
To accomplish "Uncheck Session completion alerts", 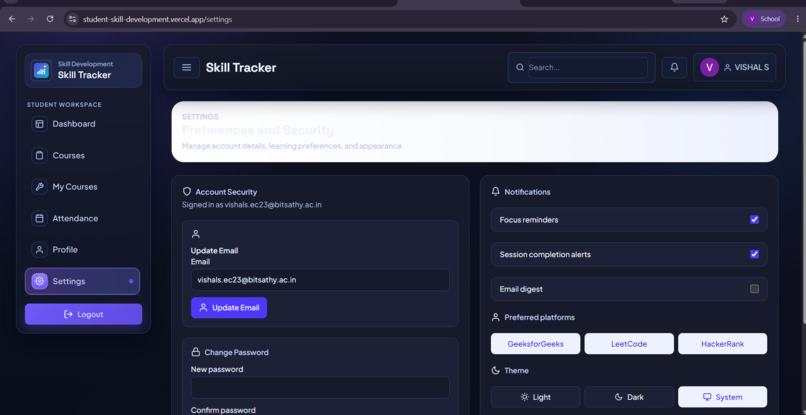I will [x=754, y=254].
